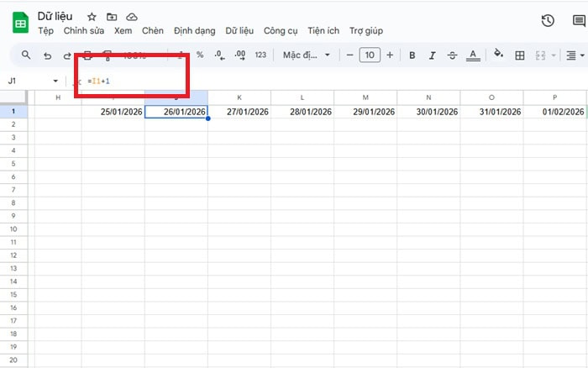This screenshot has width=588, height=368.
Task: Click the move to folder icon
Action: 111,17
